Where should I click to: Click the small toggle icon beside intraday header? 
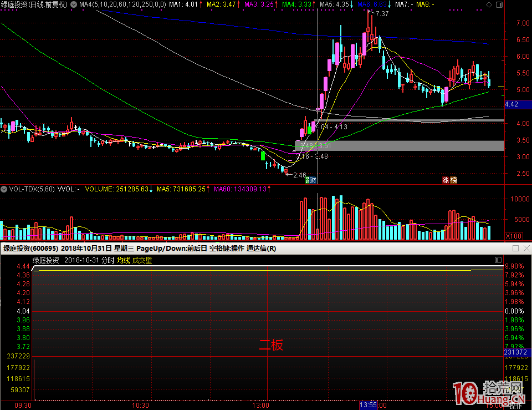pyautogui.click(x=498, y=260)
